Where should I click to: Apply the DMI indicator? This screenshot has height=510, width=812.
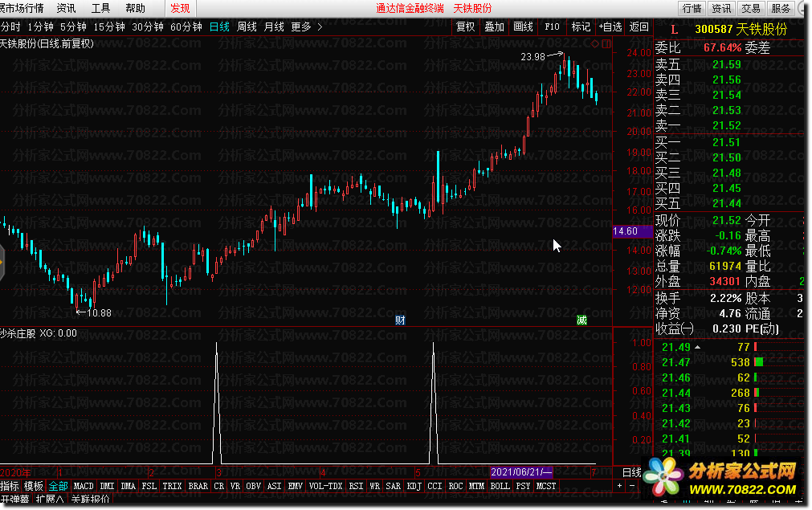click(107, 486)
